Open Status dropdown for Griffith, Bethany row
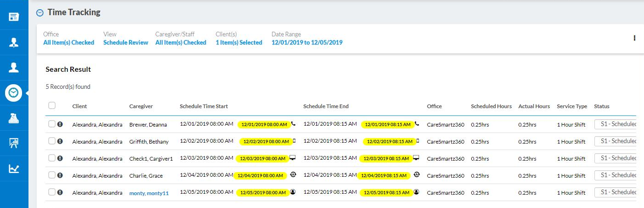Image resolution: width=644 pixels, height=208 pixels. [x=616, y=141]
